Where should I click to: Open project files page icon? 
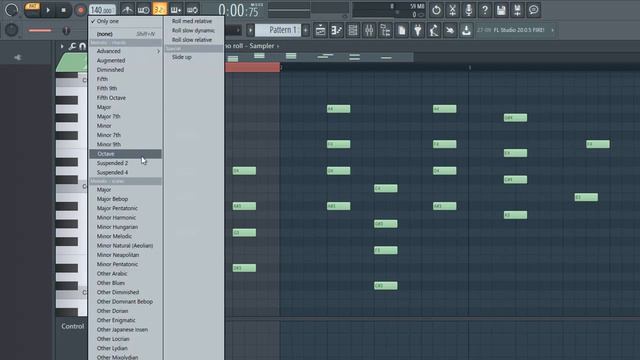click(402, 30)
